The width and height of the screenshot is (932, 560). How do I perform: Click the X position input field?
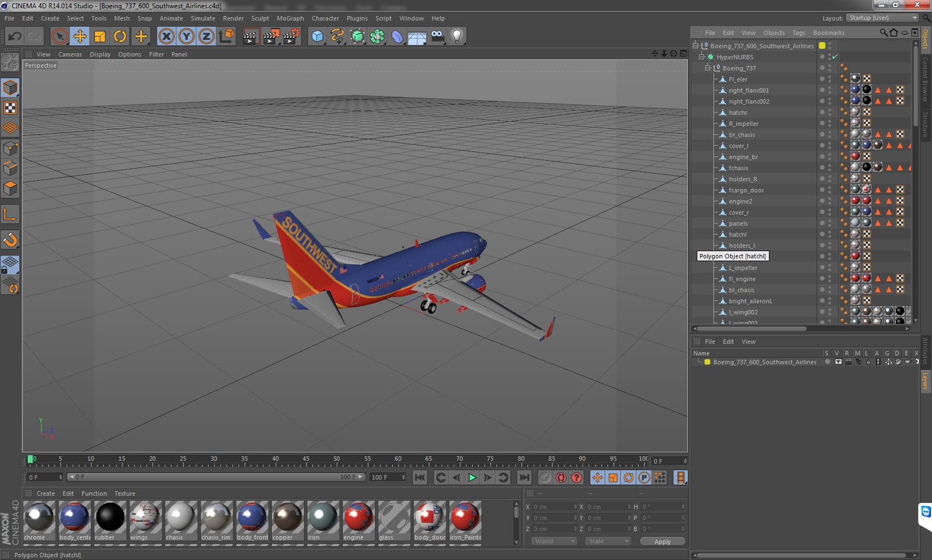tap(555, 507)
